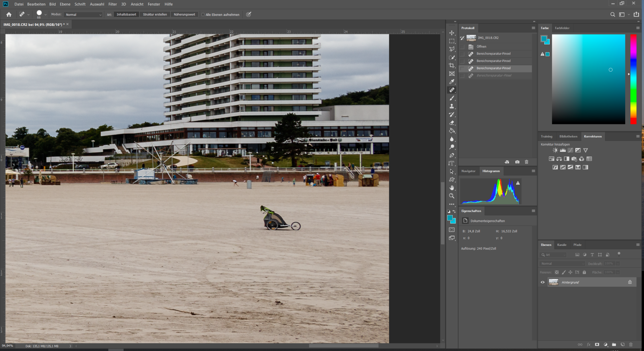644x351 pixels.
Task: Switch to the Navigator tab
Action: 468,171
